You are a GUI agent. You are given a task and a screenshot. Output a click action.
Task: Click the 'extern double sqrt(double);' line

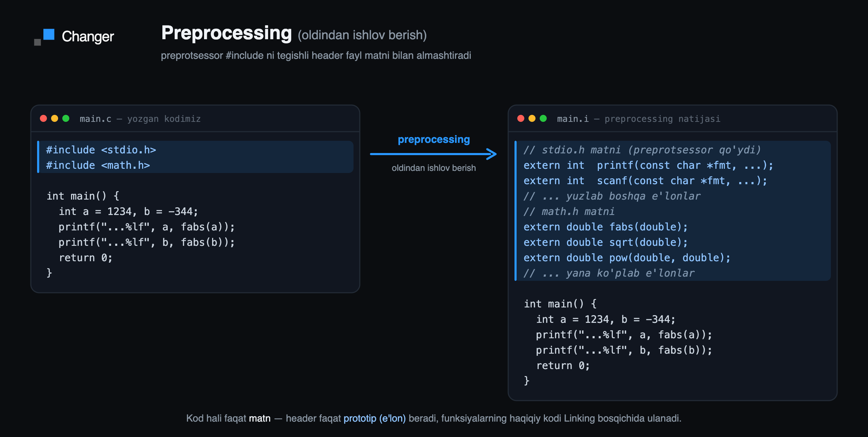[605, 242]
